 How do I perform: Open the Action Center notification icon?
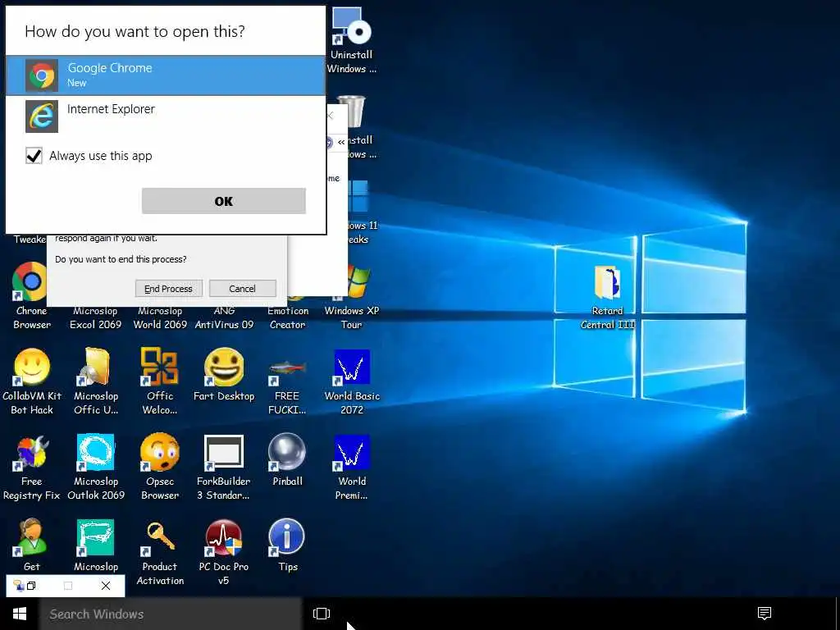(765, 614)
